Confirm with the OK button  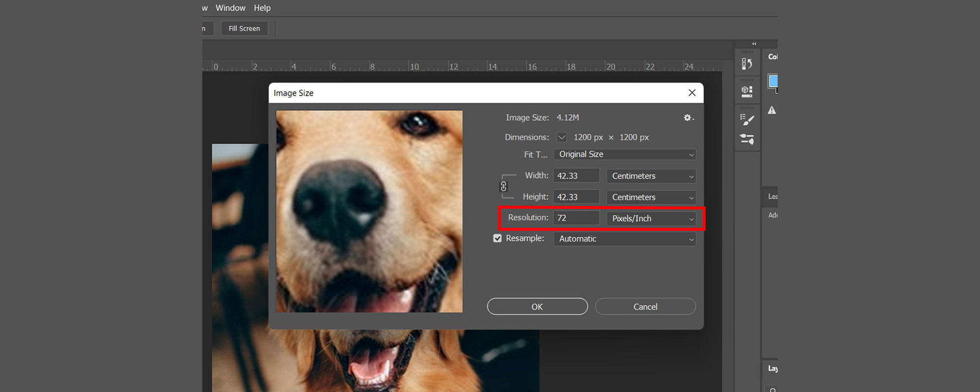click(537, 306)
